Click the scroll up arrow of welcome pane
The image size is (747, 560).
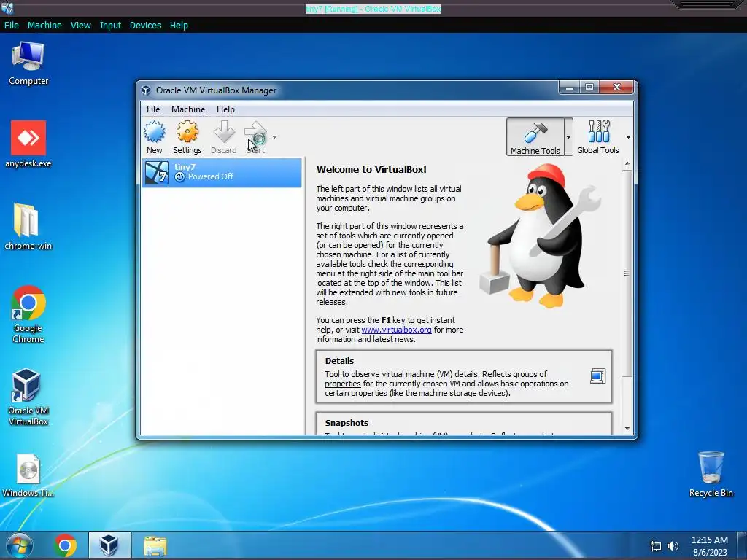(x=627, y=164)
